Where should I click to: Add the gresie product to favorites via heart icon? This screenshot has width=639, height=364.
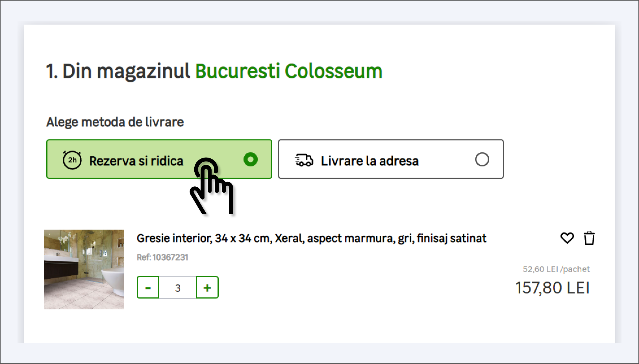pyautogui.click(x=567, y=238)
